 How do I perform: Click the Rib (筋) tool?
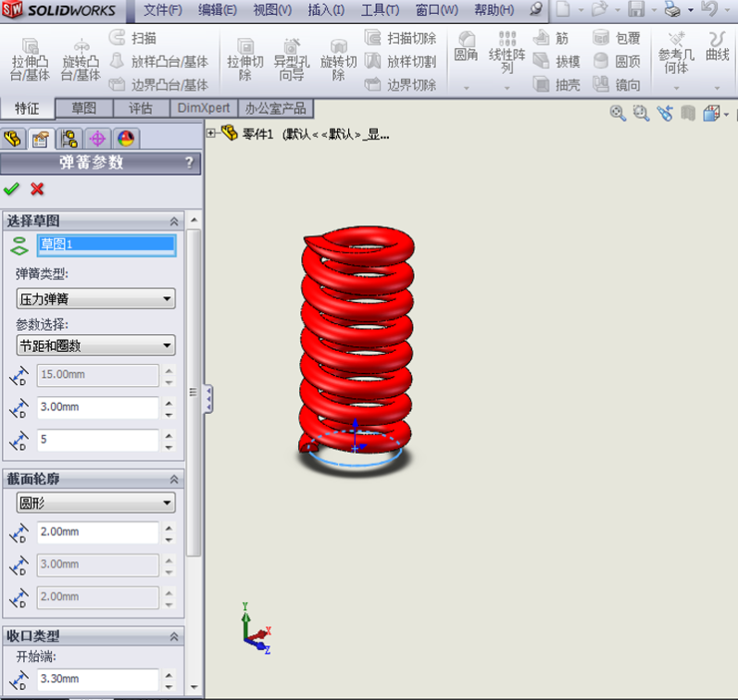pos(551,38)
